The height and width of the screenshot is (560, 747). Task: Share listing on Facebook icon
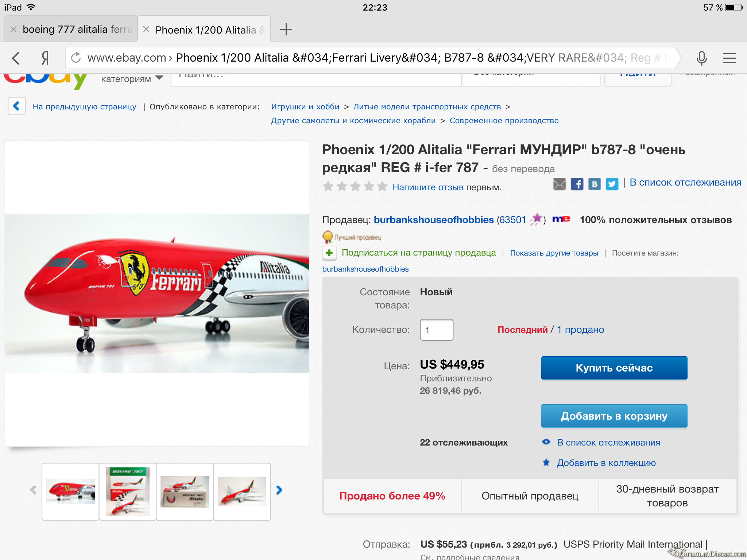click(x=577, y=184)
